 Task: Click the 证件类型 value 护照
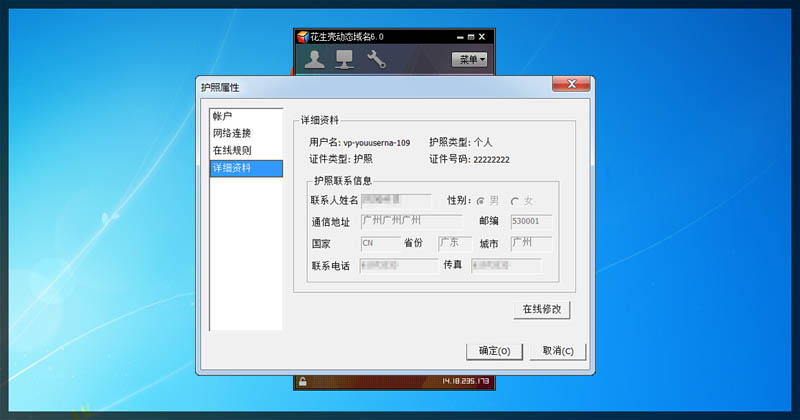363,159
